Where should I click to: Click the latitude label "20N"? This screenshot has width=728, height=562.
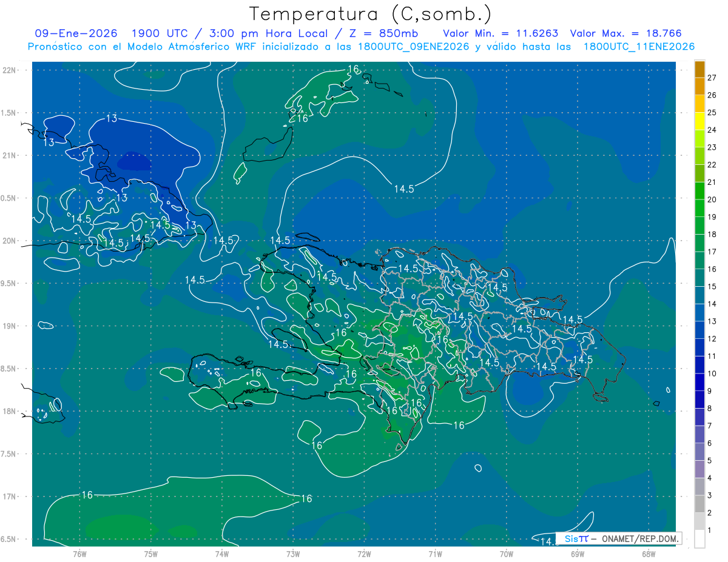pyautogui.click(x=9, y=241)
